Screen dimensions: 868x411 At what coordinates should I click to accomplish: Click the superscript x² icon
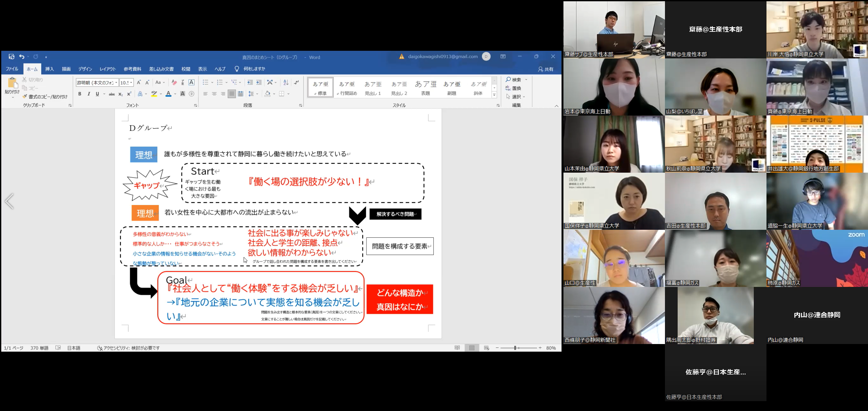click(x=129, y=94)
